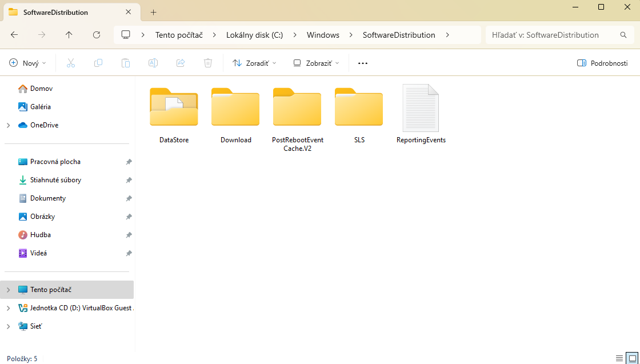This screenshot has height=364, width=640.
Task: Click the Refresh icon in navigation bar
Action: pyautogui.click(x=97, y=35)
